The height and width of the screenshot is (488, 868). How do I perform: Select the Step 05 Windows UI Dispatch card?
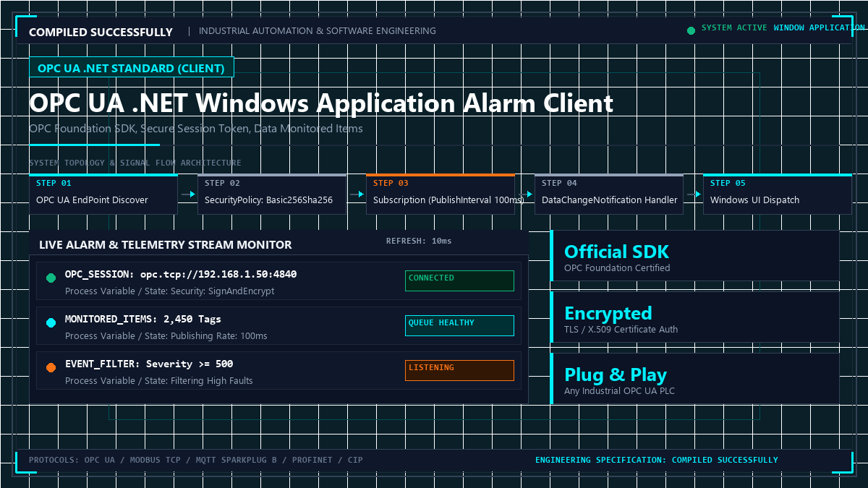pos(778,194)
